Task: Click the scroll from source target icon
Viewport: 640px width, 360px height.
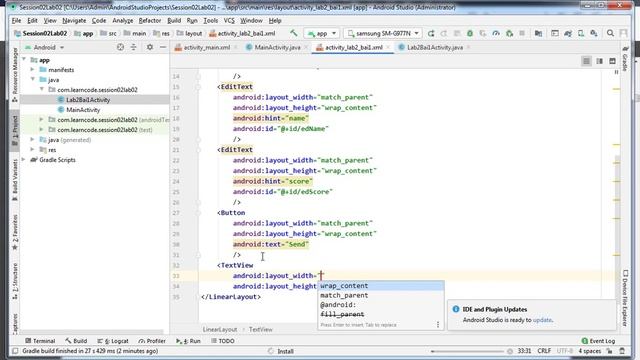Action: 120,47
